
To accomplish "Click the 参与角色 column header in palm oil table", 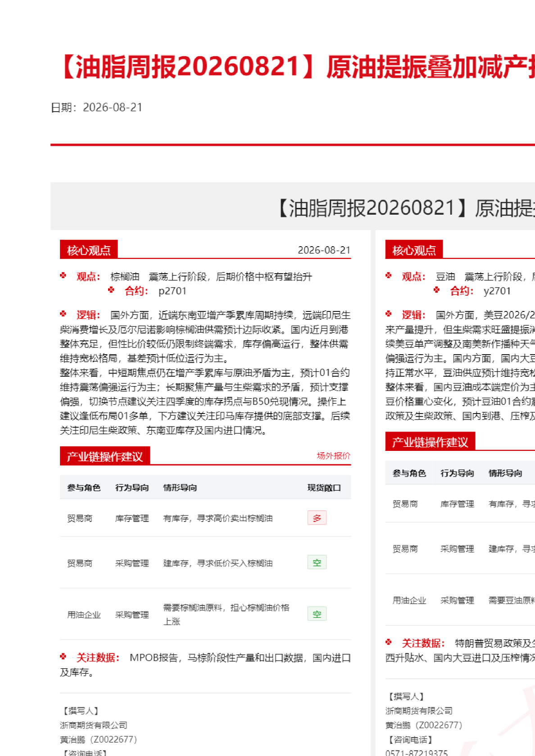I will [x=84, y=488].
